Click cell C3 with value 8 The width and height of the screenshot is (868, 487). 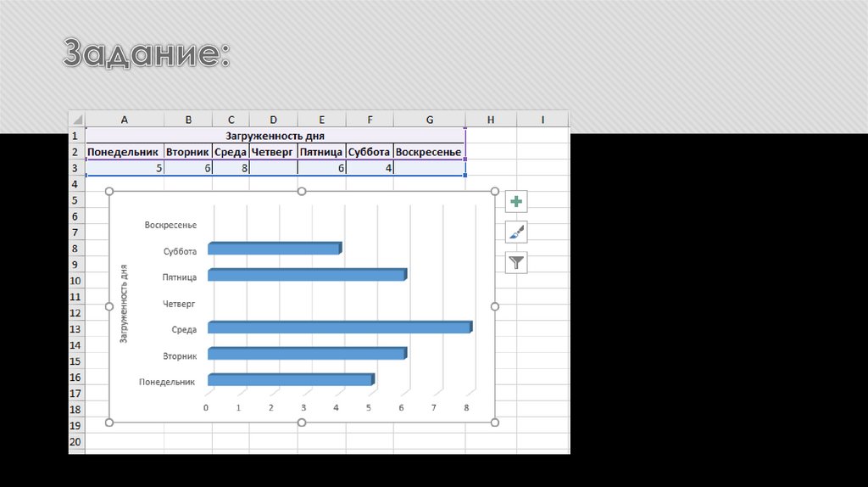pyautogui.click(x=231, y=168)
